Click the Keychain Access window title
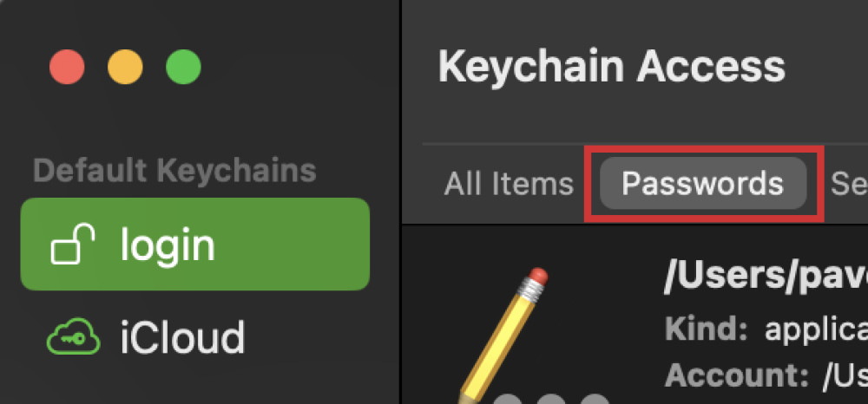The image size is (868, 404). [x=612, y=67]
